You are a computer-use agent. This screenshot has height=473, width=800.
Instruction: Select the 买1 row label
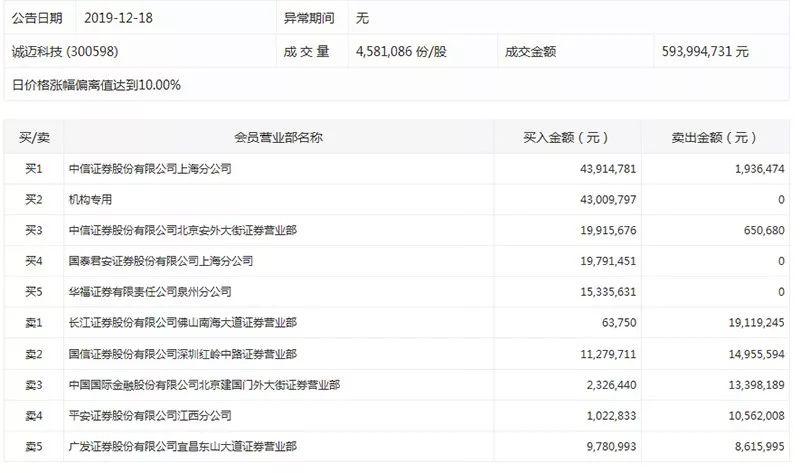(34, 169)
